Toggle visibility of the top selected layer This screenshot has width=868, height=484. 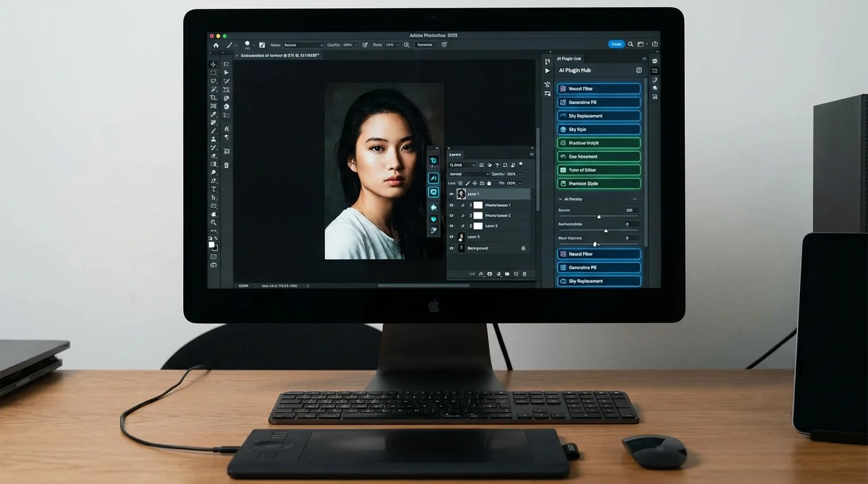pyautogui.click(x=452, y=194)
